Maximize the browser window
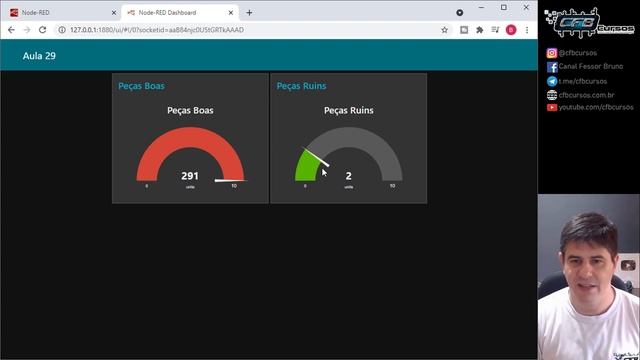This screenshot has width=640, height=360. click(504, 7)
